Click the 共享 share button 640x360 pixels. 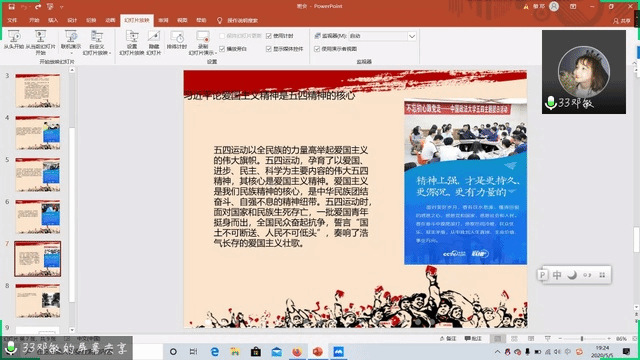pyautogui.click(x=622, y=20)
